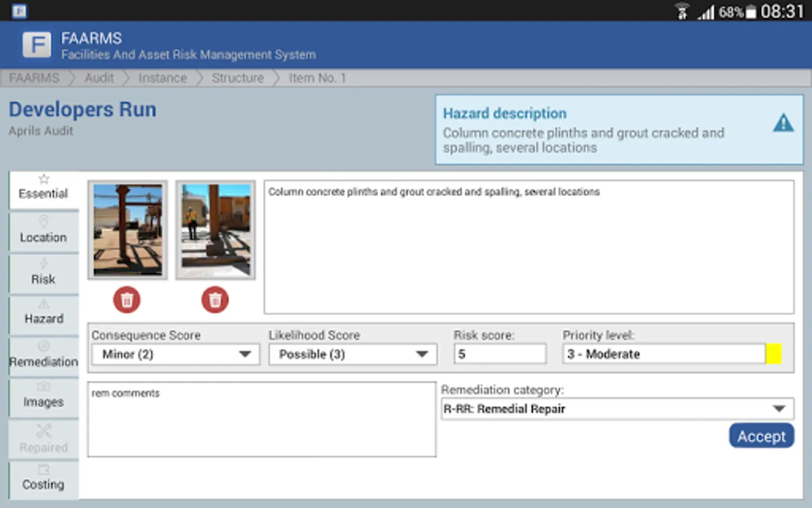Tap the notification icon in status bar
This screenshot has width=812, height=508.
(19, 11)
